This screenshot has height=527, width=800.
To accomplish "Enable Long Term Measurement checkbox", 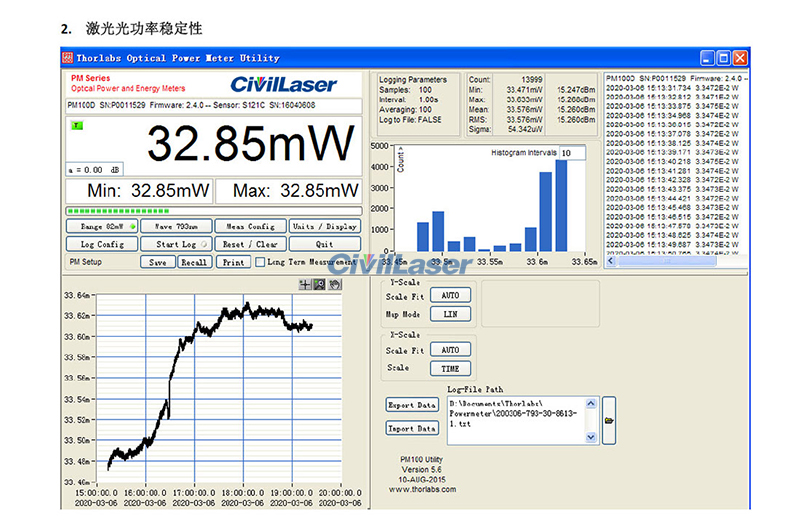I will coord(260,262).
